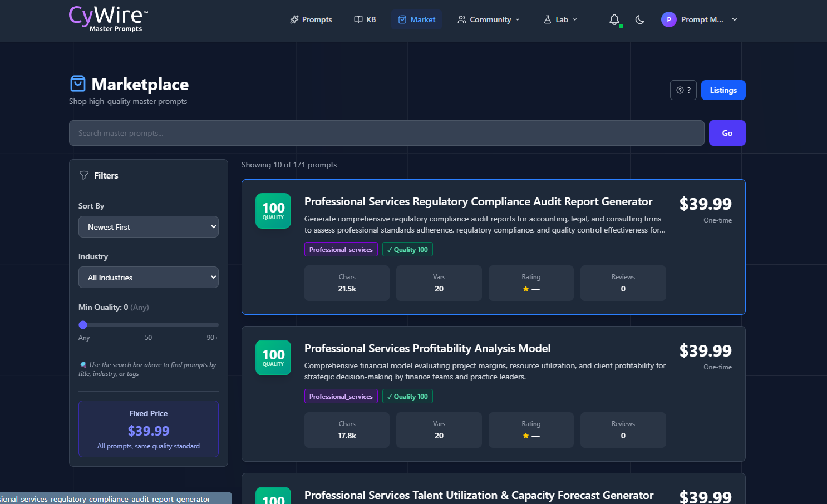Click the $39.99 price on Compliance Audit card
The width and height of the screenshot is (827, 504).
[706, 204]
